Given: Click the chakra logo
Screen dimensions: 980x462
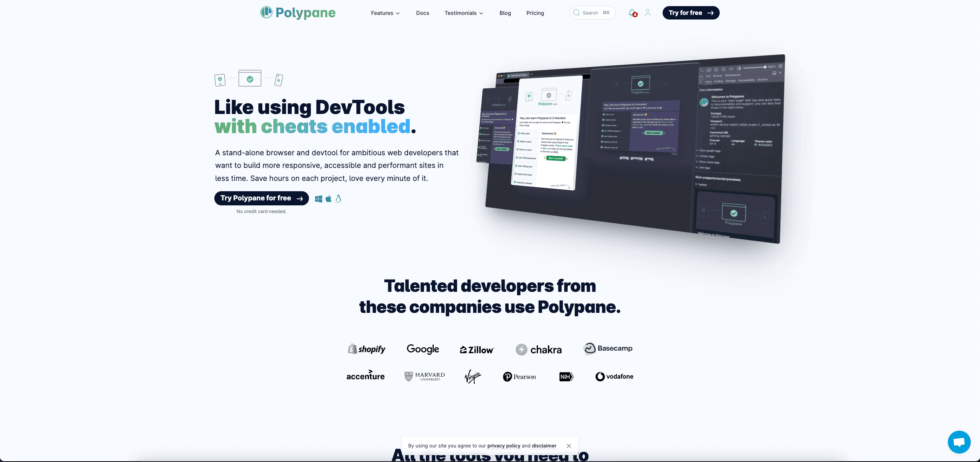Looking at the screenshot, I should pos(539,350).
